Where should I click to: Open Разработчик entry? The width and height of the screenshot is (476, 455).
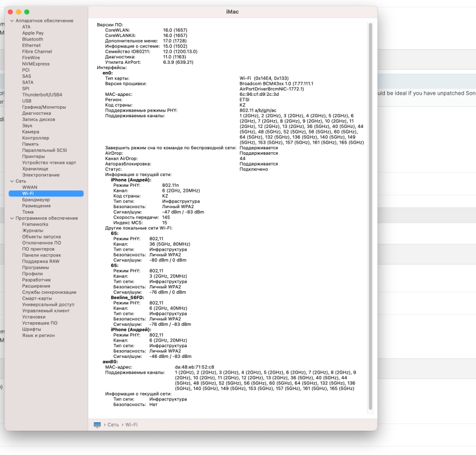click(36, 280)
